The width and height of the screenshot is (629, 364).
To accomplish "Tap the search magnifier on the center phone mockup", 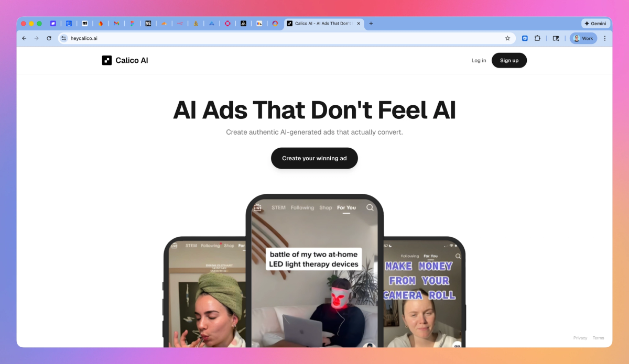I will coord(370,208).
